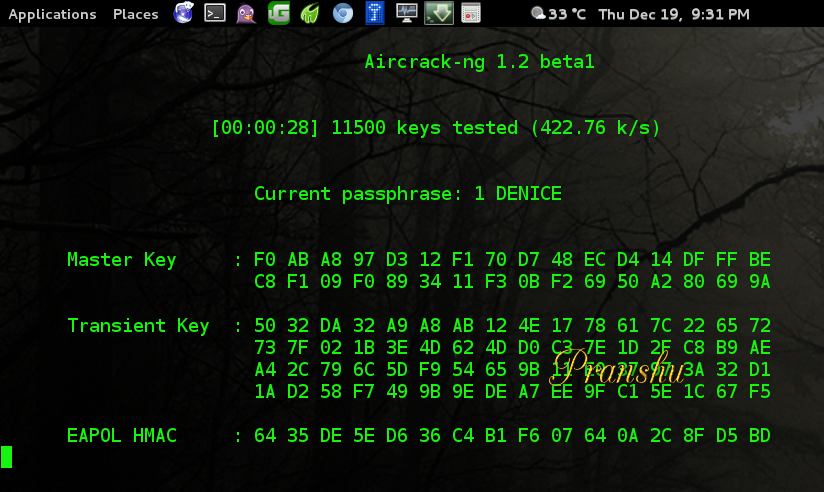This screenshot has width=824, height=492.
Task: Click the 33 °C temperature reading
Action: [567, 14]
